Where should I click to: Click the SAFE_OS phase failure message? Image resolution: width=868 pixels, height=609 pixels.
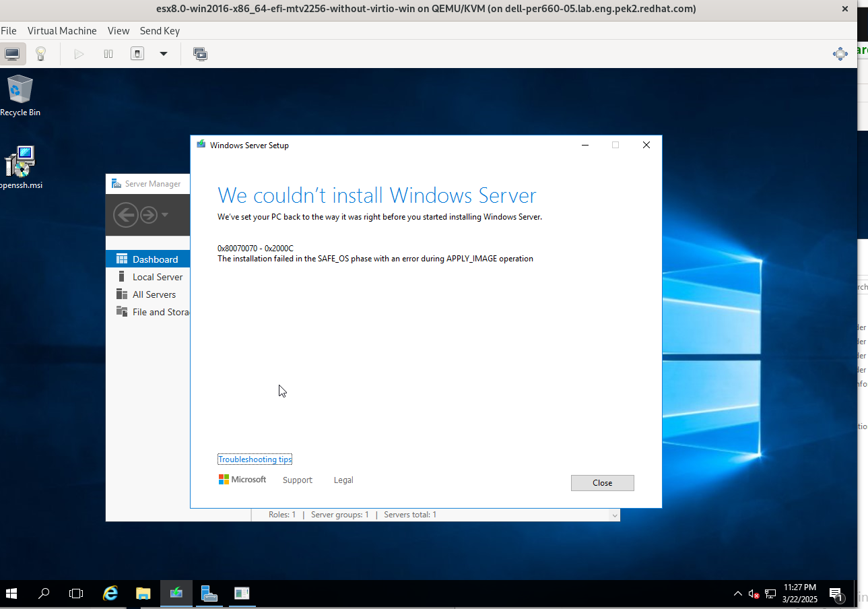tap(375, 259)
